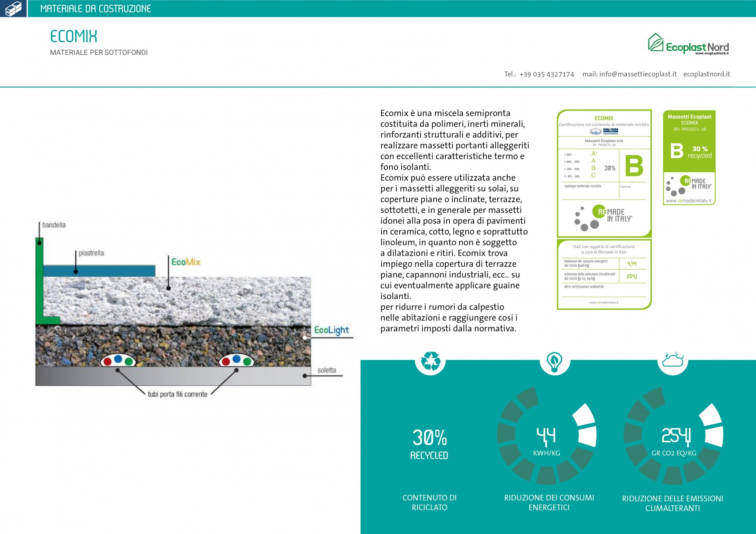Image resolution: width=756 pixels, height=534 pixels.
Task: Click the RII- PRC0071-18 code in green badge
Action: coord(689,129)
